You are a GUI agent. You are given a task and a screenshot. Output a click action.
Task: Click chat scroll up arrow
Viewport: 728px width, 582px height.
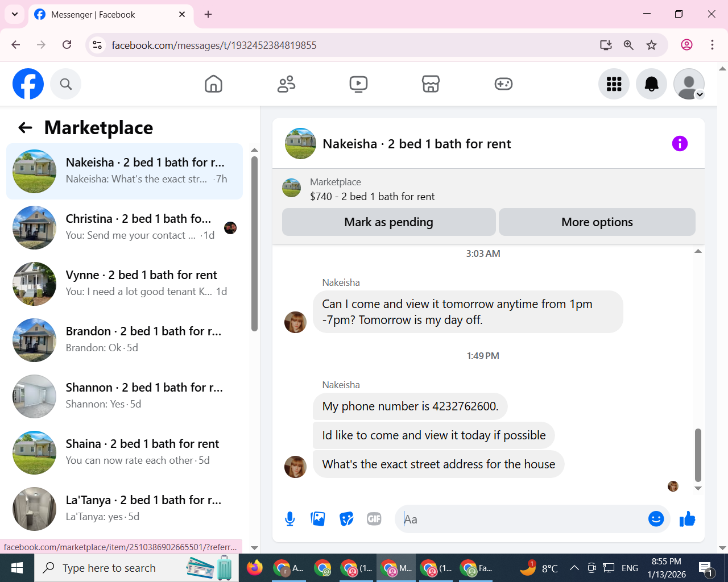(x=698, y=251)
